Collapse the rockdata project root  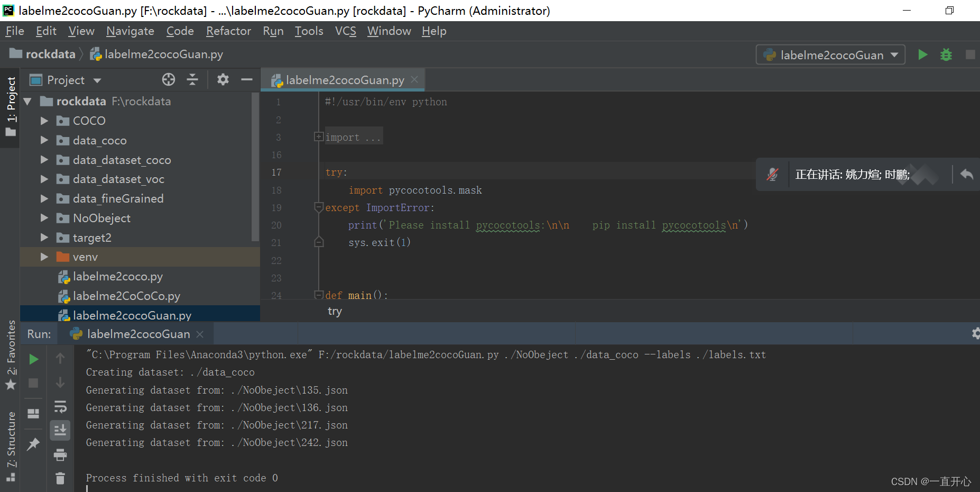tap(27, 101)
